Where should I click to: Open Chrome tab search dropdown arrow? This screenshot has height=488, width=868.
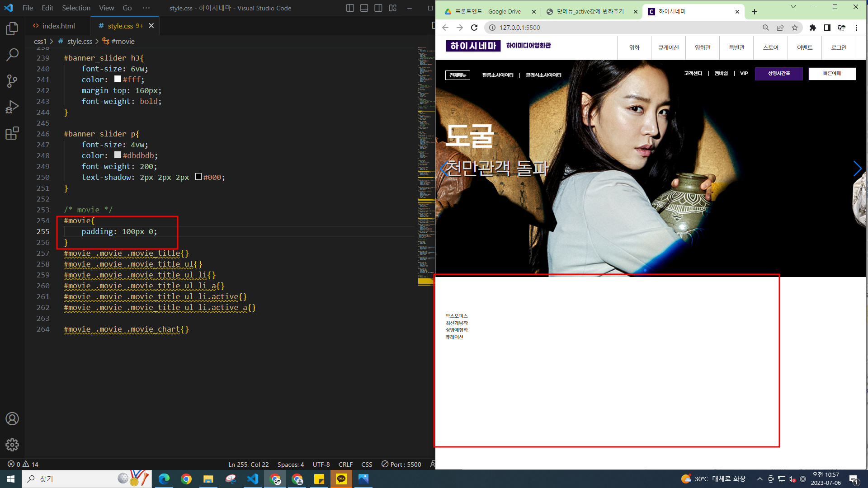[793, 7]
